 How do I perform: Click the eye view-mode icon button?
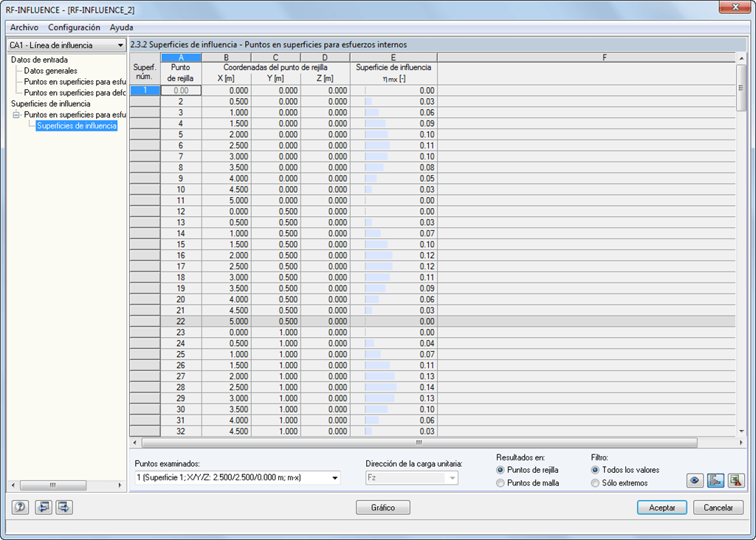(x=695, y=480)
